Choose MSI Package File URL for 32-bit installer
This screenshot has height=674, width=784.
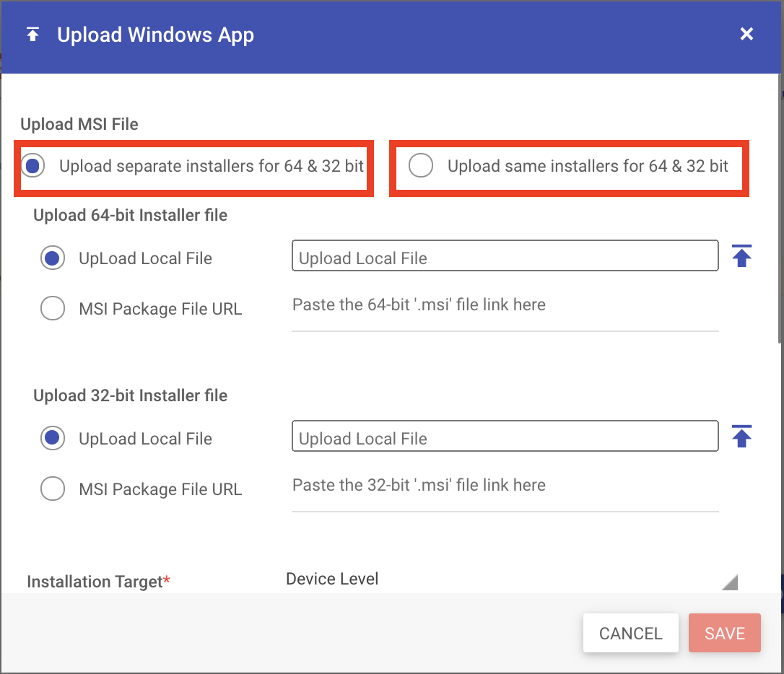[x=53, y=489]
